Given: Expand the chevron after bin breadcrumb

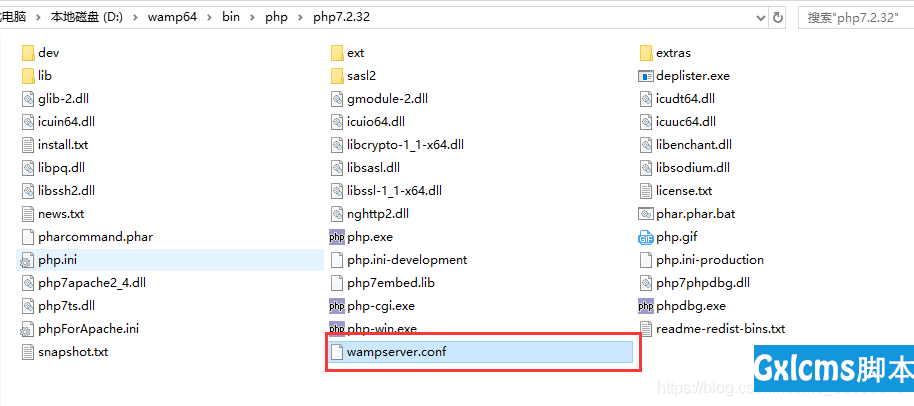Looking at the screenshot, I should (x=252, y=17).
